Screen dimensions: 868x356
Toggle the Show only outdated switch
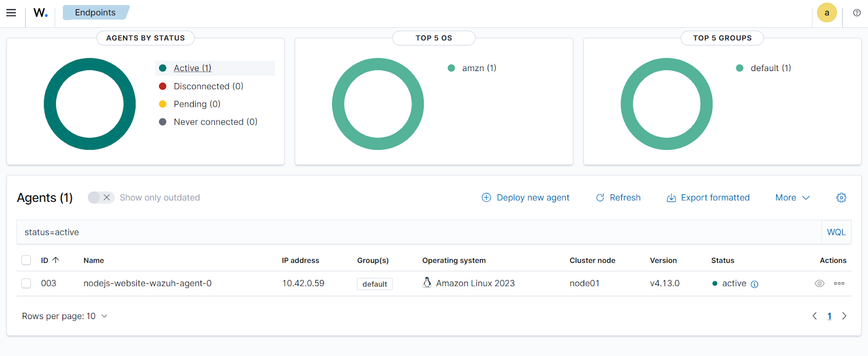click(101, 198)
